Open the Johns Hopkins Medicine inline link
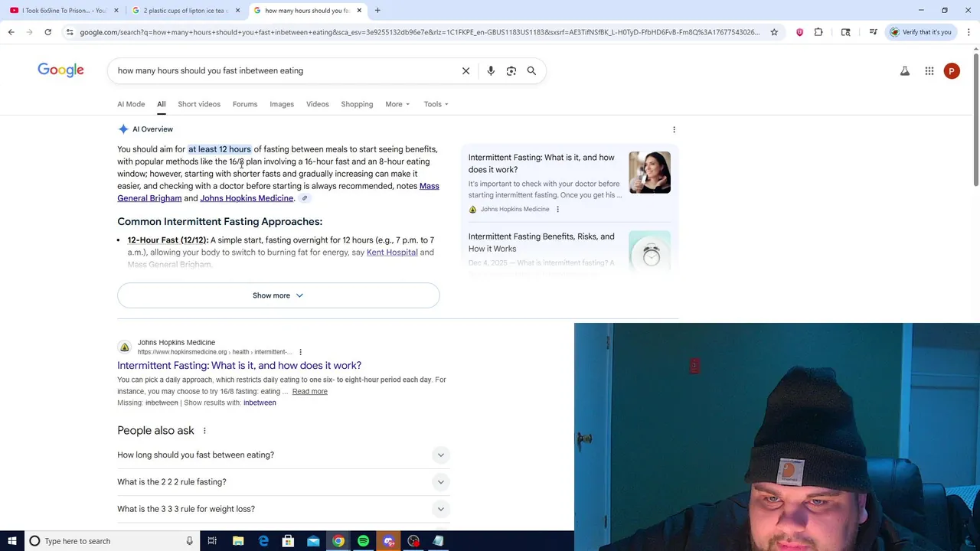Screen dimensions: 980x551 pos(247,198)
